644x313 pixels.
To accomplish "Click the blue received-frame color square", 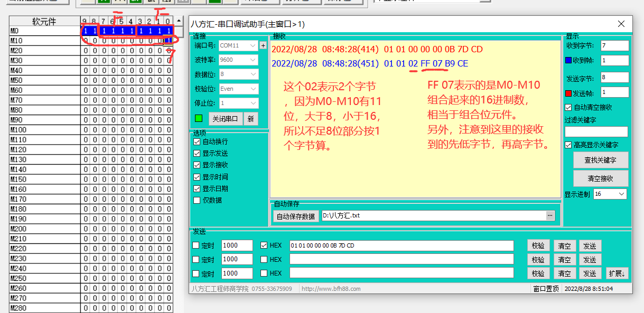I will click(x=569, y=60).
